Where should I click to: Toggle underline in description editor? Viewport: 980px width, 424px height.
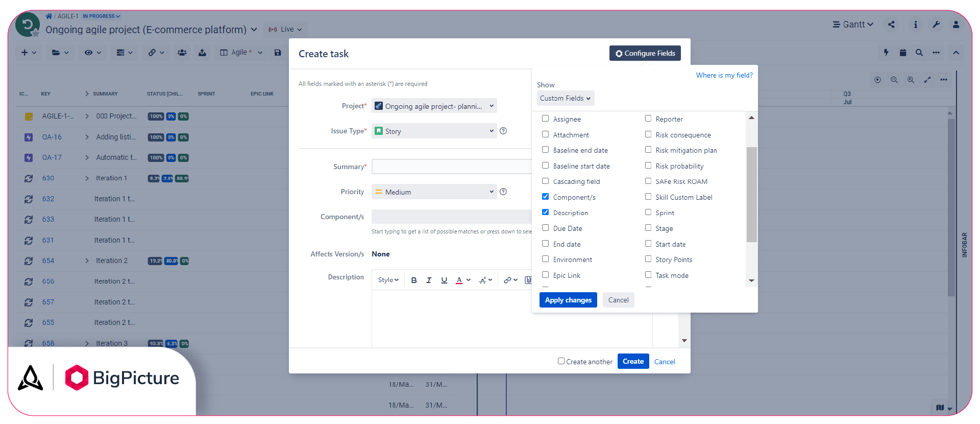(x=444, y=280)
